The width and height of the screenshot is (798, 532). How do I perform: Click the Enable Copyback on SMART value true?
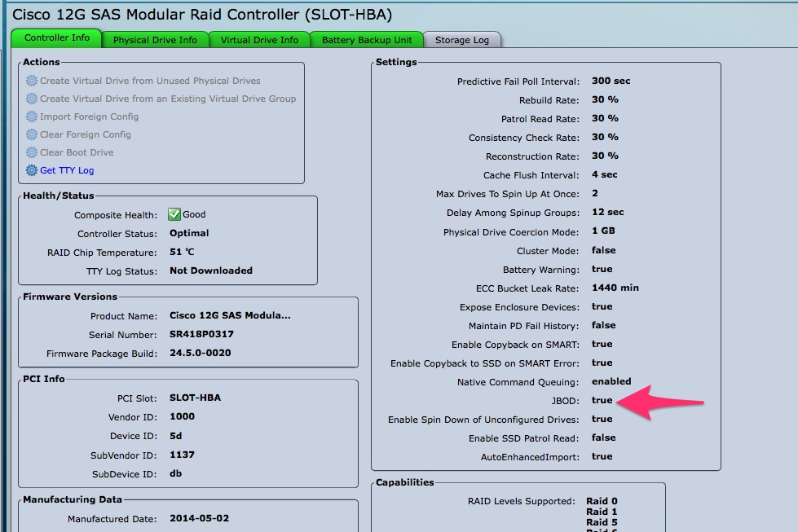pyautogui.click(x=602, y=345)
